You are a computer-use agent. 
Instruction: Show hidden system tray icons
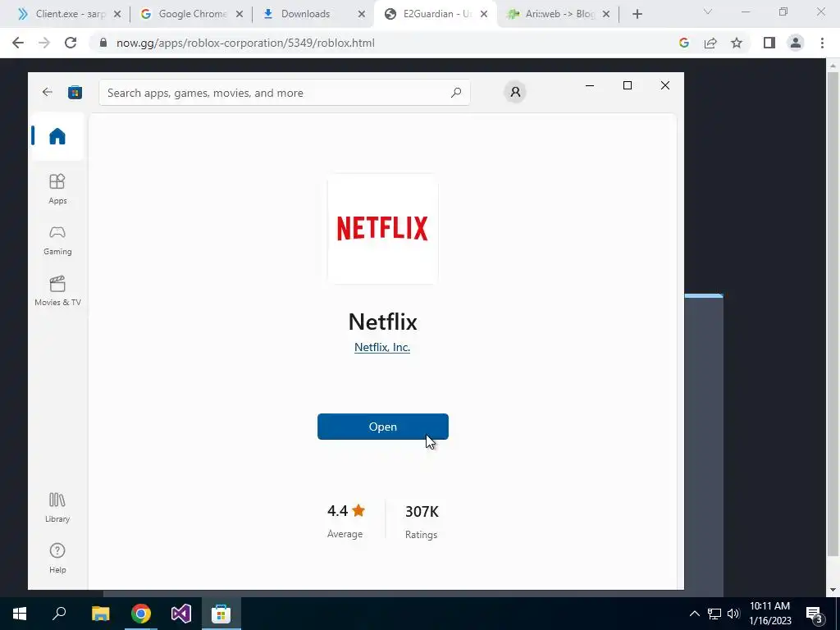(x=694, y=614)
